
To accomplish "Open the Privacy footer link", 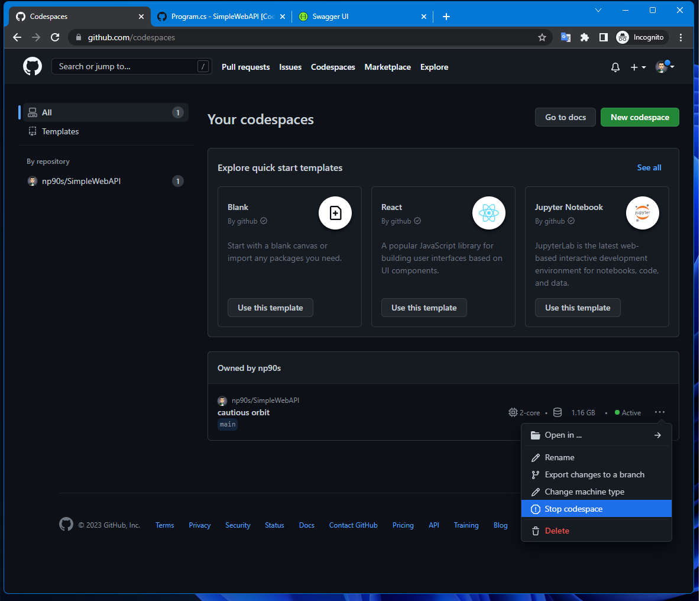I will 200,525.
